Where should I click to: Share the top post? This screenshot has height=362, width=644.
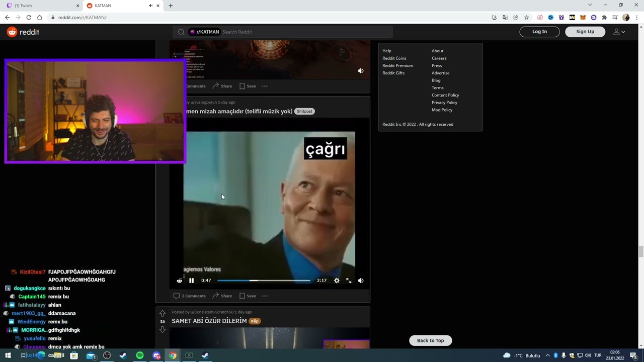222,86
